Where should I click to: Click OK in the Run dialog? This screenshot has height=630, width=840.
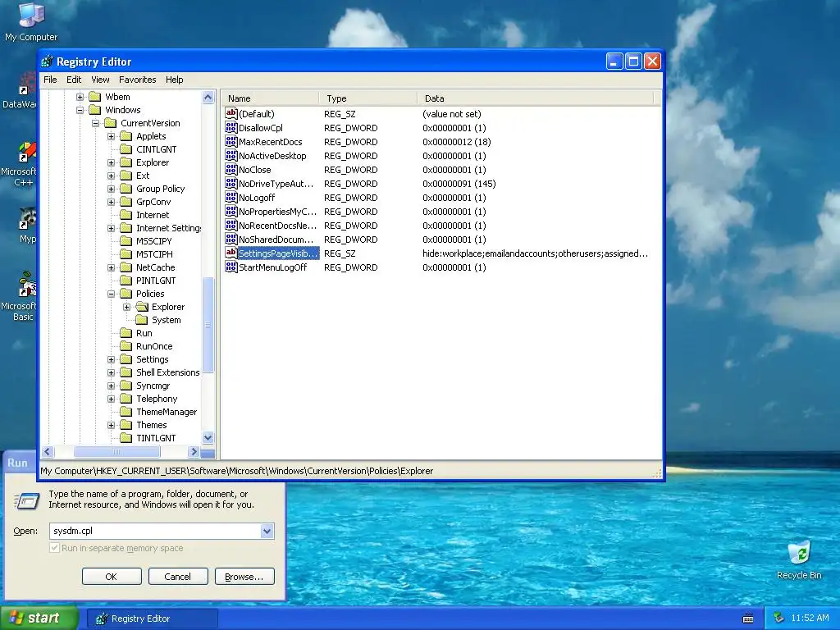pyautogui.click(x=112, y=577)
